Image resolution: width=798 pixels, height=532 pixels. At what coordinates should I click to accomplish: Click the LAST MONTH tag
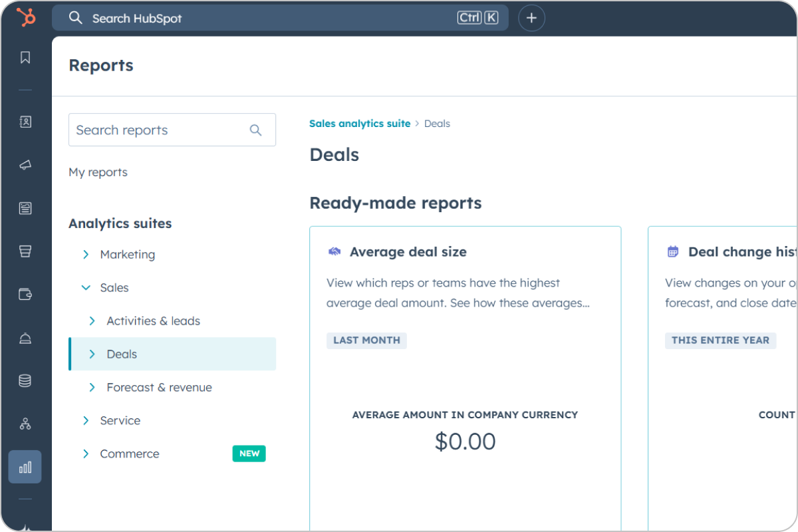pos(366,340)
